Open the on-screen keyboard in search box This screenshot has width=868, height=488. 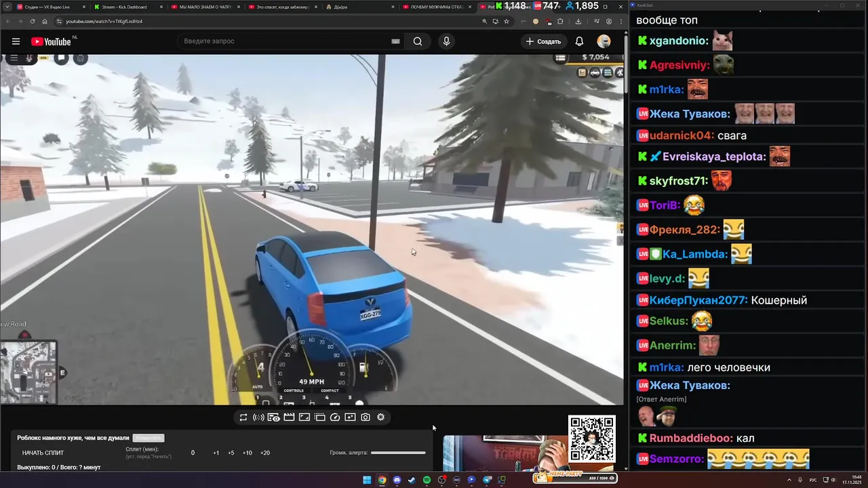pyautogui.click(x=395, y=41)
